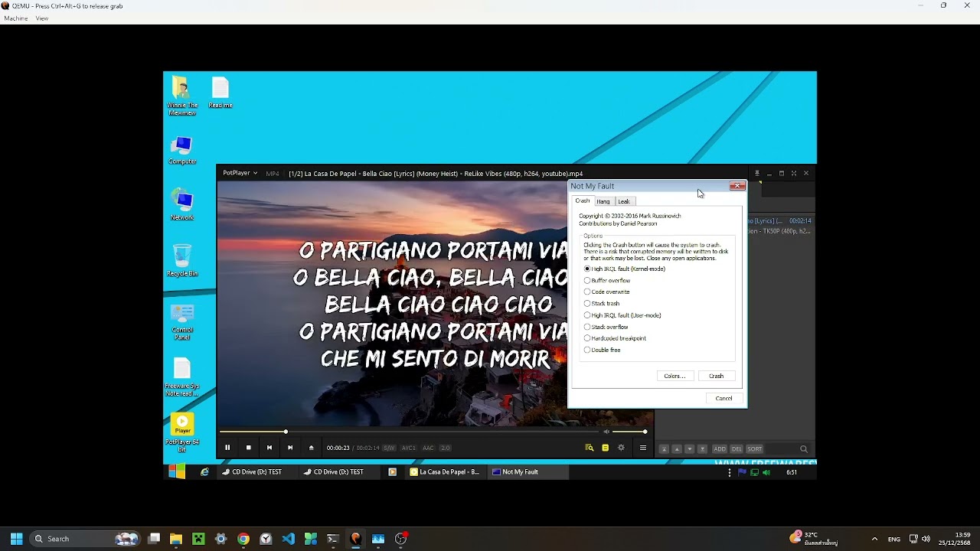The height and width of the screenshot is (551, 980).
Task: Select the Buffer overflow option
Action: pyautogui.click(x=607, y=280)
